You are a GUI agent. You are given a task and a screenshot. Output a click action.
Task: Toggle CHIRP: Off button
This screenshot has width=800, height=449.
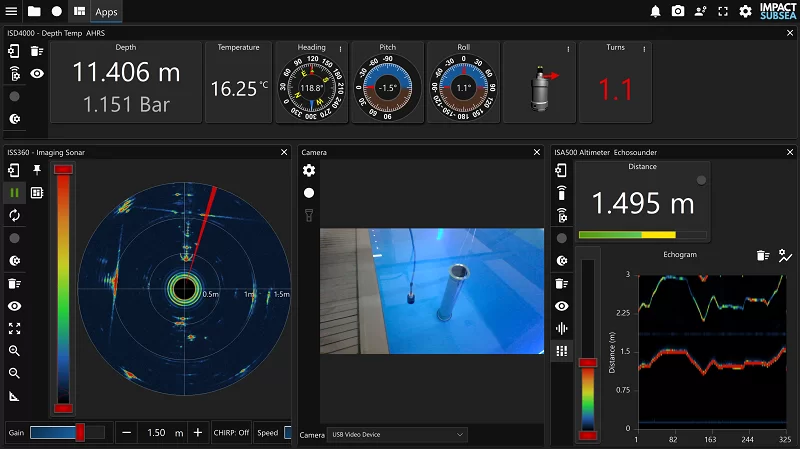pos(231,433)
